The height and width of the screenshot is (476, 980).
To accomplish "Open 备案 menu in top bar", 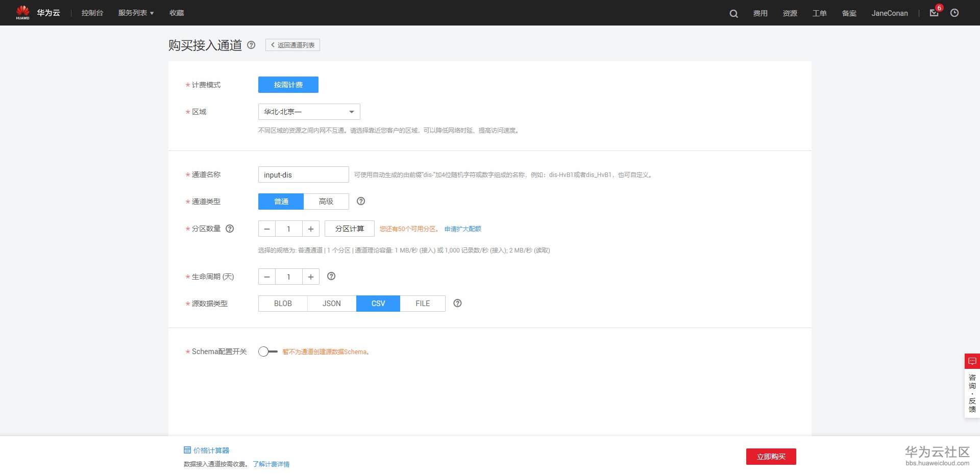I will (x=849, y=13).
